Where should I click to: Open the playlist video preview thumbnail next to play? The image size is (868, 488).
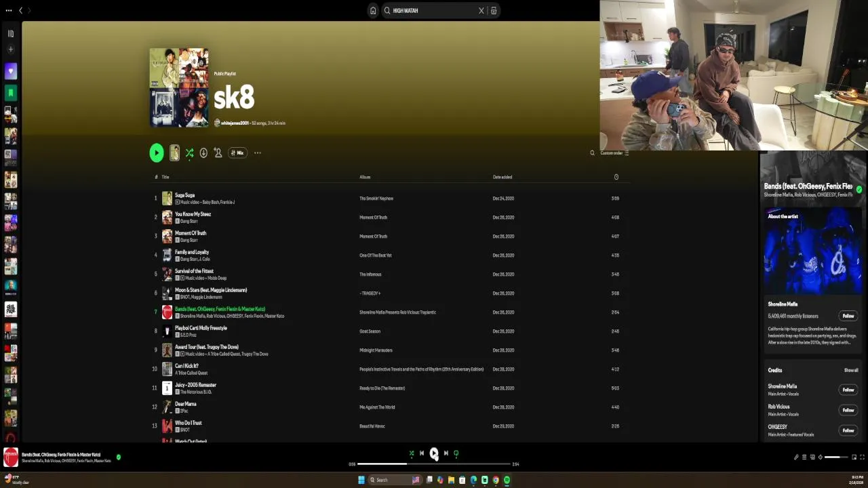[x=174, y=153]
